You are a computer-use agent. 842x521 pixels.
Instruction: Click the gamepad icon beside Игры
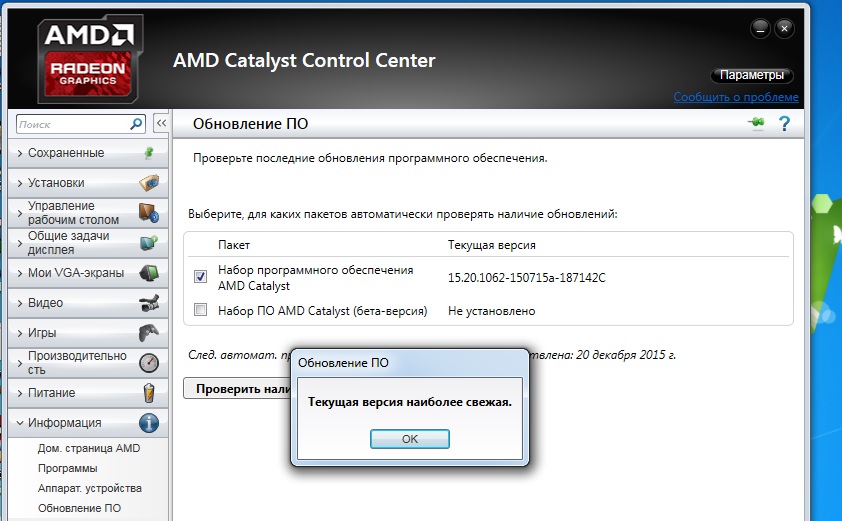(x=149, y=333)
